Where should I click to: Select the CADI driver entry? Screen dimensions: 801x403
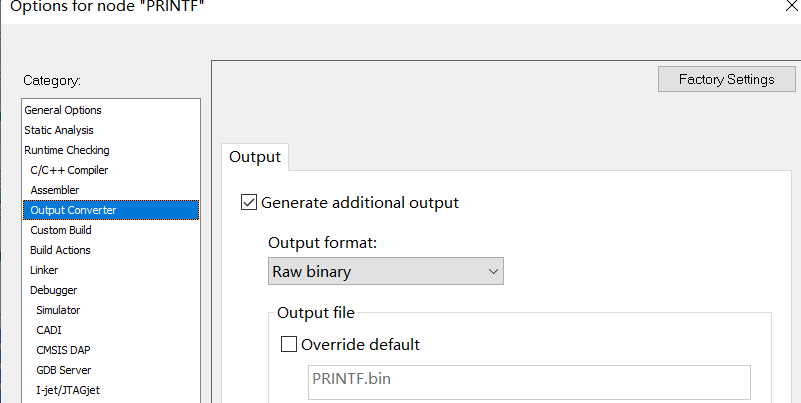coord(49,329)
